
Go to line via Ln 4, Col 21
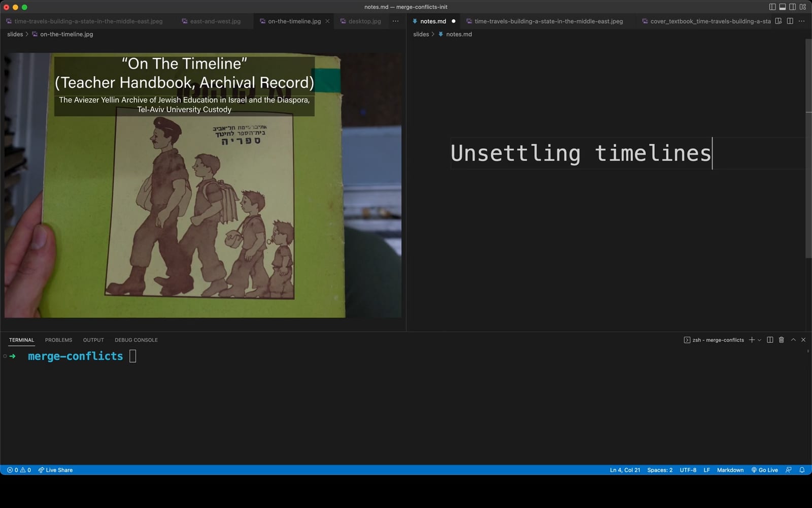625,470
